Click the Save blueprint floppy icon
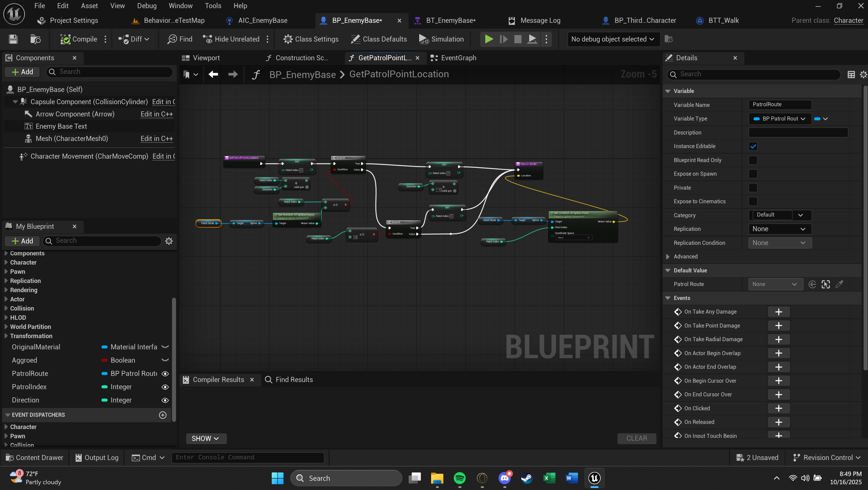The width and height of the screenshot is (868, 490). [x=13, y=39]
